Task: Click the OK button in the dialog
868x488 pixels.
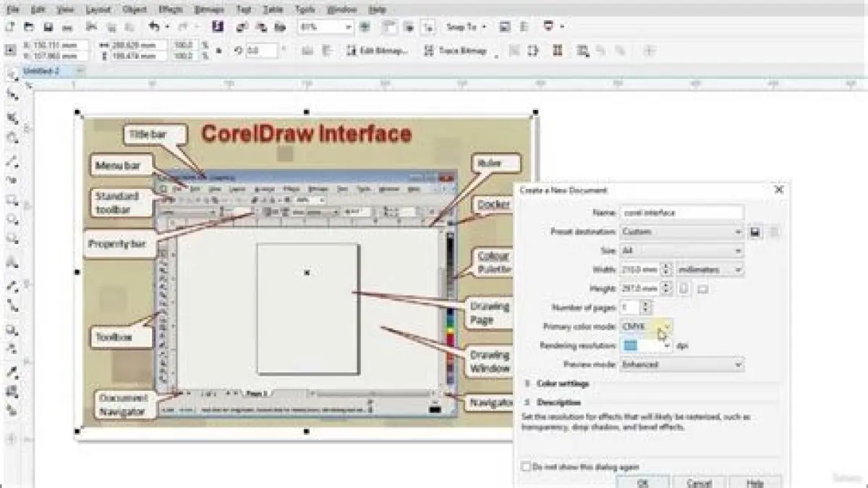Action: pyautogui.click(x=642, y=481)
